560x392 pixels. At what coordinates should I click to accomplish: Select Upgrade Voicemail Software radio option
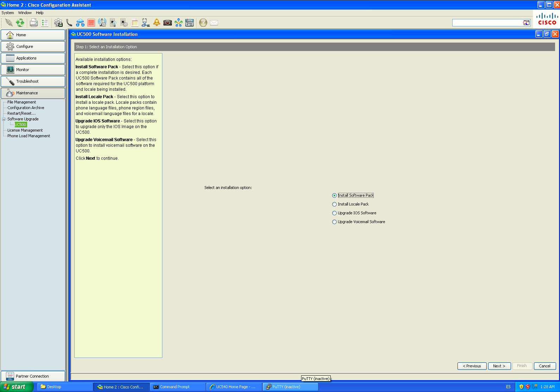359,222
